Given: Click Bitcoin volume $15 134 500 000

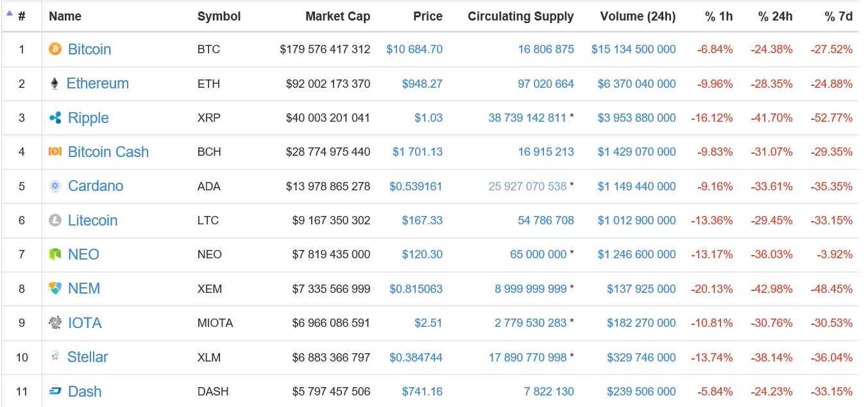Looking at the screenshot, I should (633, 49).
